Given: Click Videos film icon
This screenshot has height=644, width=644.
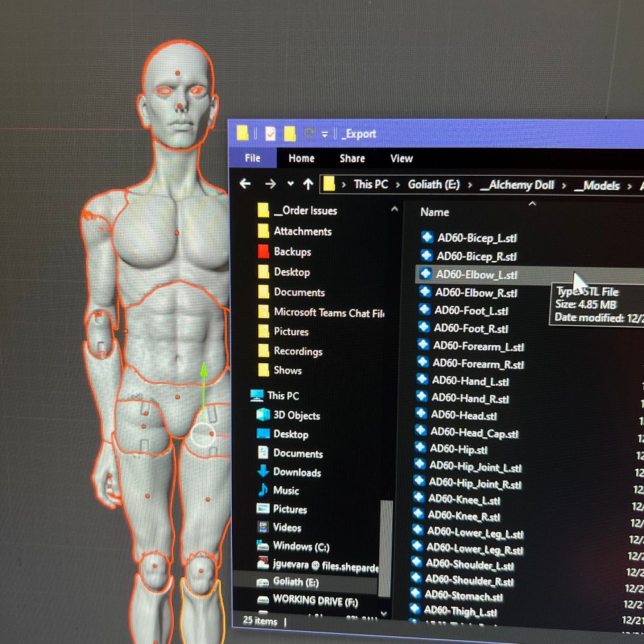Looking at the screenshot, I should 263,527.
